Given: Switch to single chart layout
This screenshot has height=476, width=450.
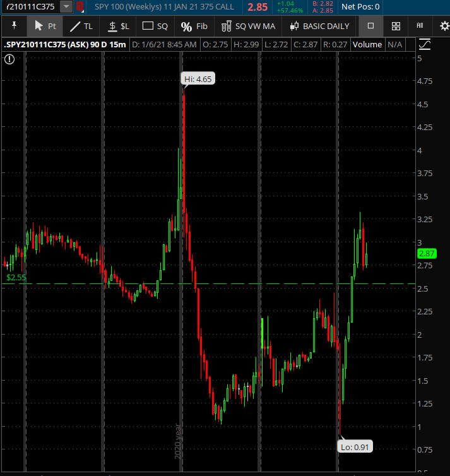Looking at the screenshot, I should click(x=371, y=26).
